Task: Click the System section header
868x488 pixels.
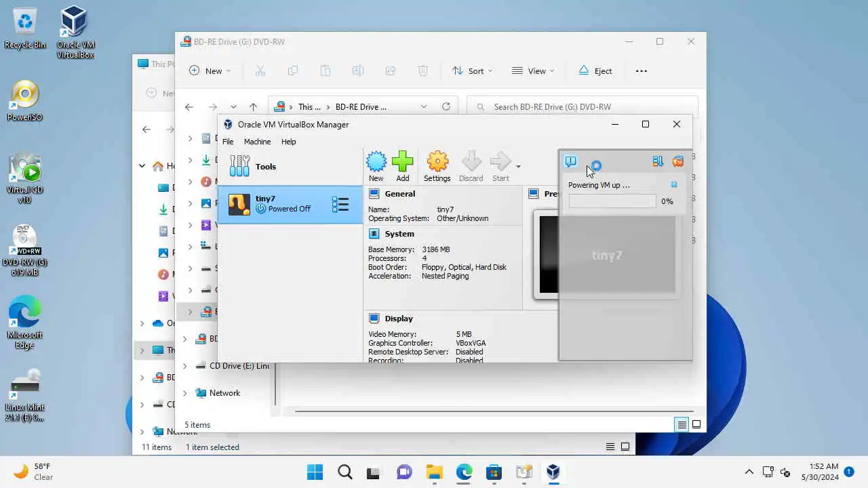Action: point(399,234)
